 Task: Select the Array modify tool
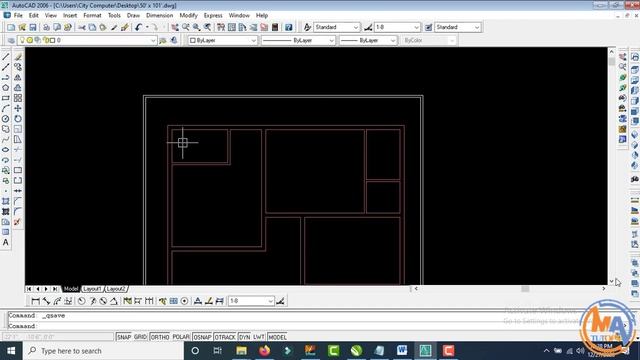[18, 98]
